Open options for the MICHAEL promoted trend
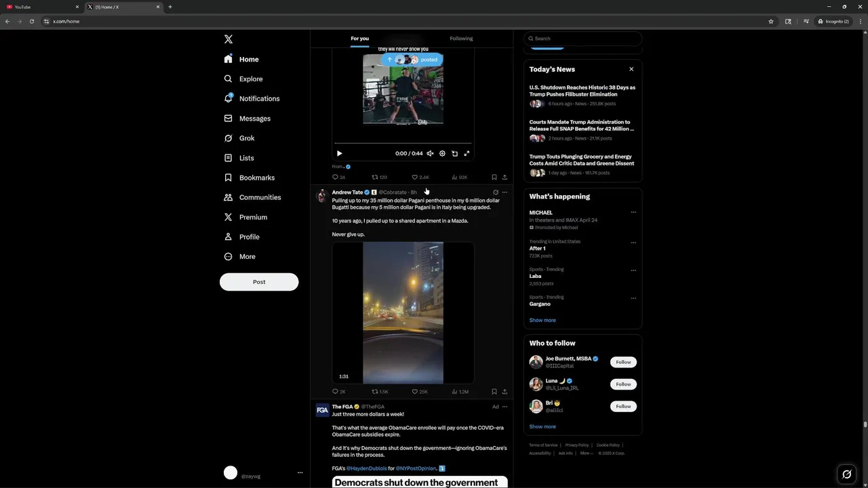This screenshot has width=868, height=488. click(x=633, y=212)
